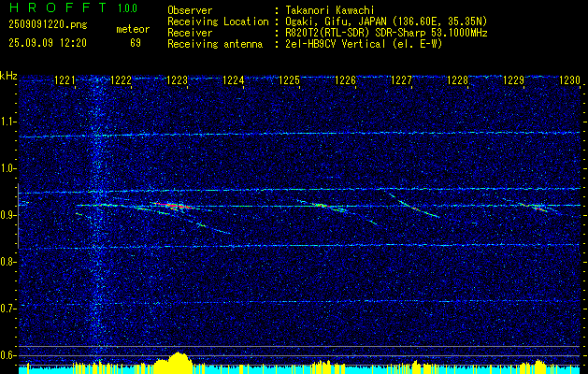Click the Observer label

click(190, 10)
